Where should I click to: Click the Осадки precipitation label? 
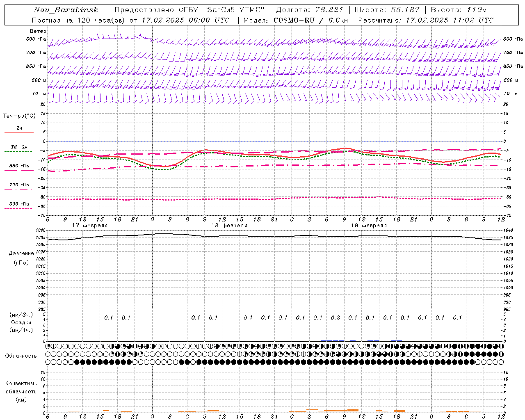21,322
